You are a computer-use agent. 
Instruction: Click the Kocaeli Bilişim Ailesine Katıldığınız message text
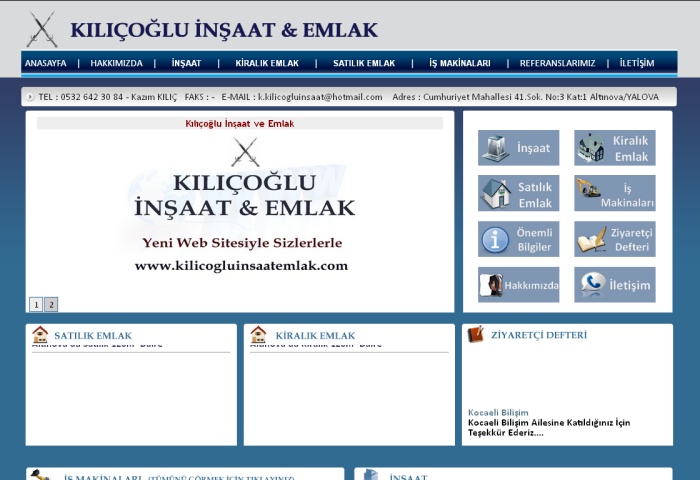click(x=549, y=428)
